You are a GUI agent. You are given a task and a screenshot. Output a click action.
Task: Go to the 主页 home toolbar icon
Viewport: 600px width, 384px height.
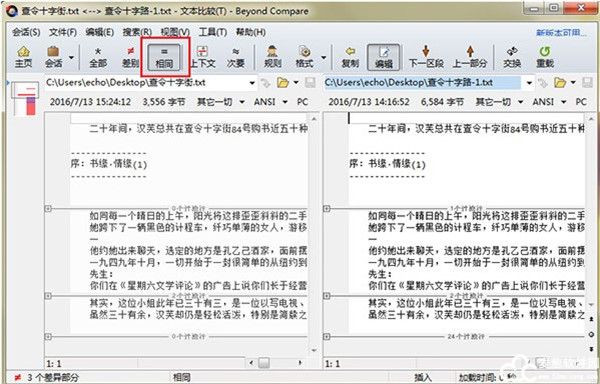(23, 57)
